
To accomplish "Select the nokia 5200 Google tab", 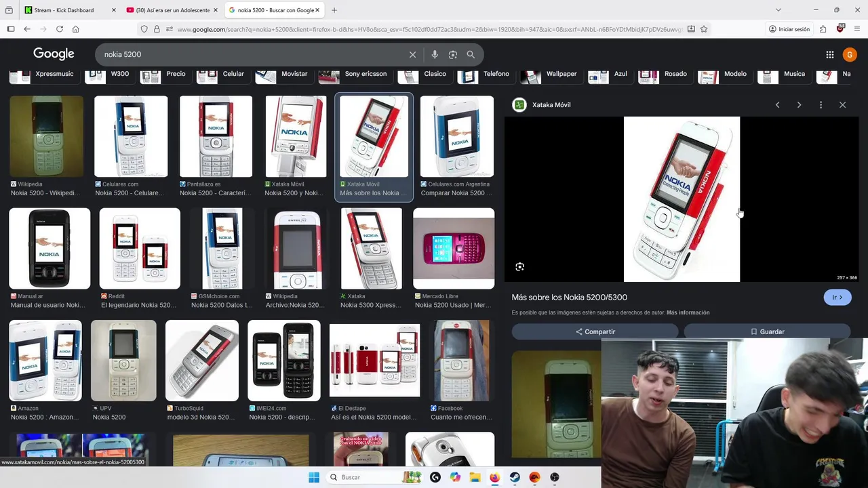I will (275, 10).
